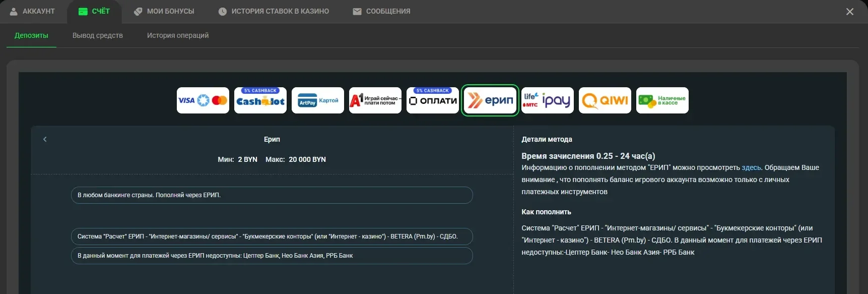The width and height of the screenshot is (868, 294).
Task: Click the 'Ерип' method title
Action: (272, 139)
